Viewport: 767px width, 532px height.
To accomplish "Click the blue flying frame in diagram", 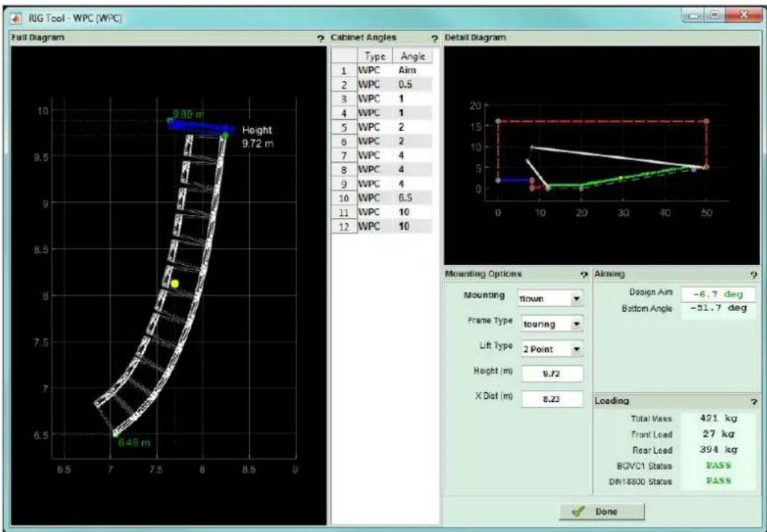I will coord(201,127).
